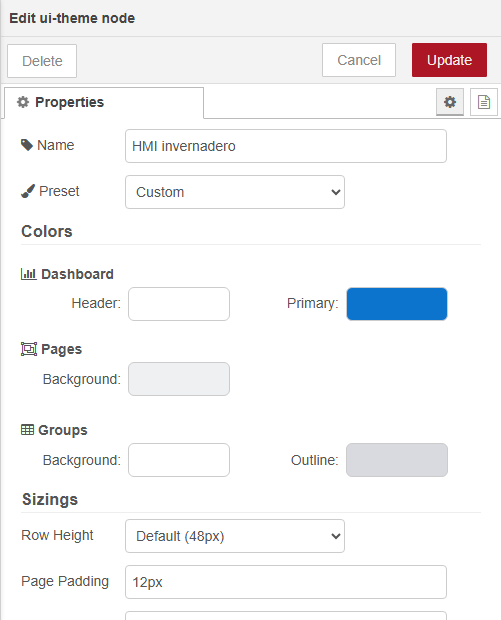Change the Pages Background color swatch

point(179,379)
